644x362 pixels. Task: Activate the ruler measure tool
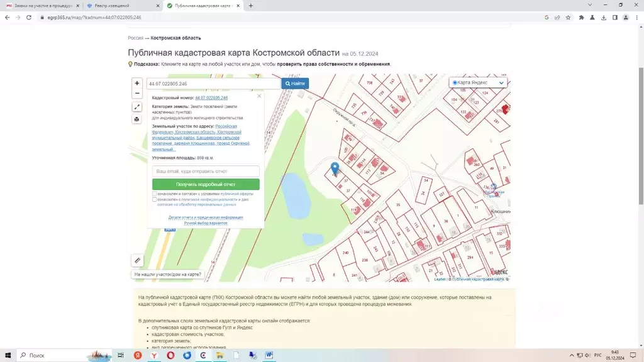(x=137, y=260)
